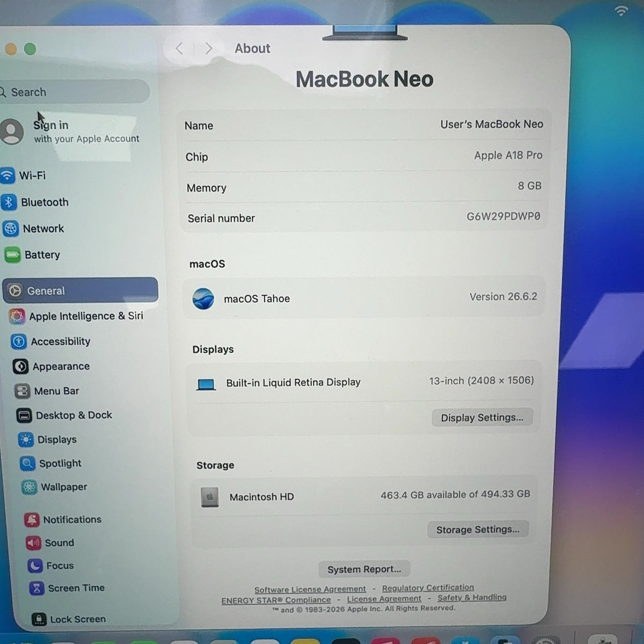This screenshot has height=644, width=644.
Task: Open the Software License Agreement link
Action: pyautogui.click(x=310, y=589)
